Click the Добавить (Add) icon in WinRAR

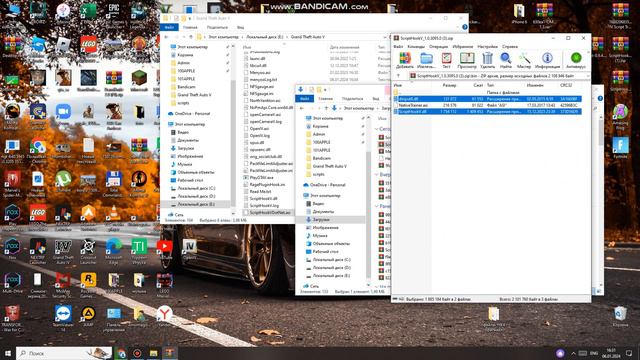pyautogui.click(x=405, y=60)
